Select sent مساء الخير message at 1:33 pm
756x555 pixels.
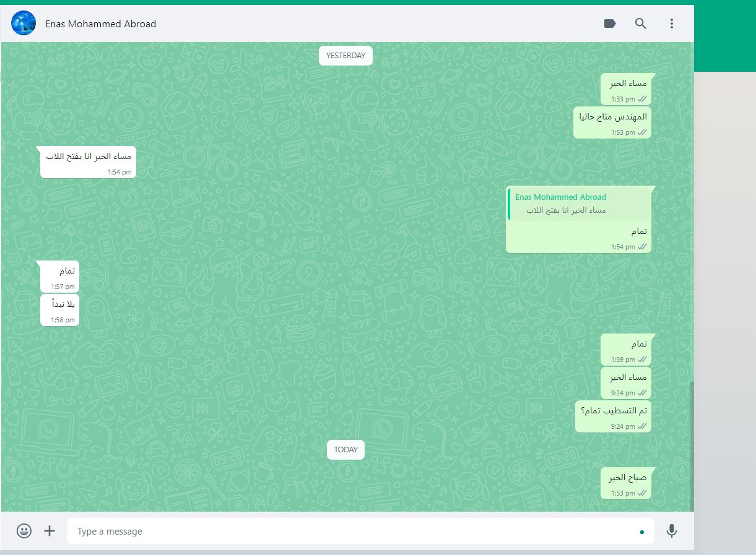point(626,88)
